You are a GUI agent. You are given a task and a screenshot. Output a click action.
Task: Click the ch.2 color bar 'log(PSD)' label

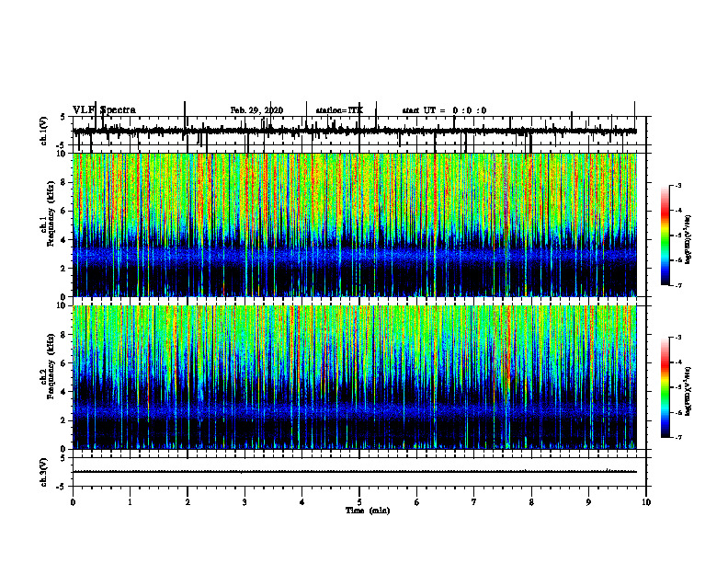(688, 390)
